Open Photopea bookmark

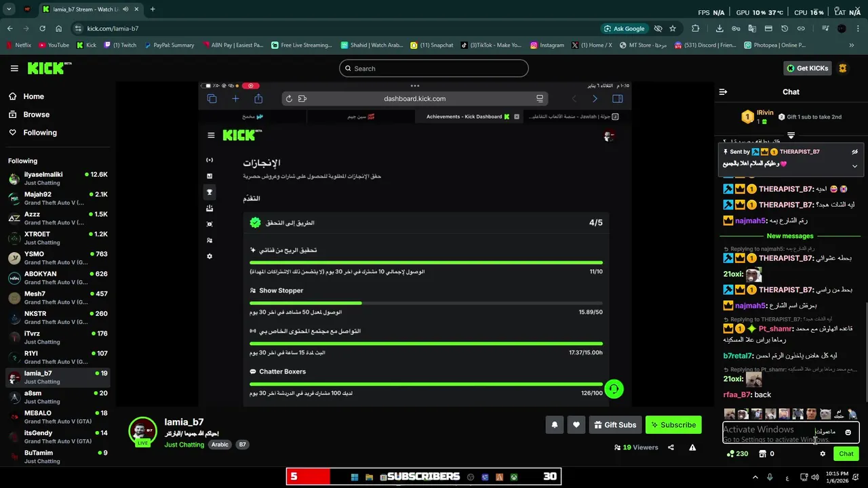[775, 45]
